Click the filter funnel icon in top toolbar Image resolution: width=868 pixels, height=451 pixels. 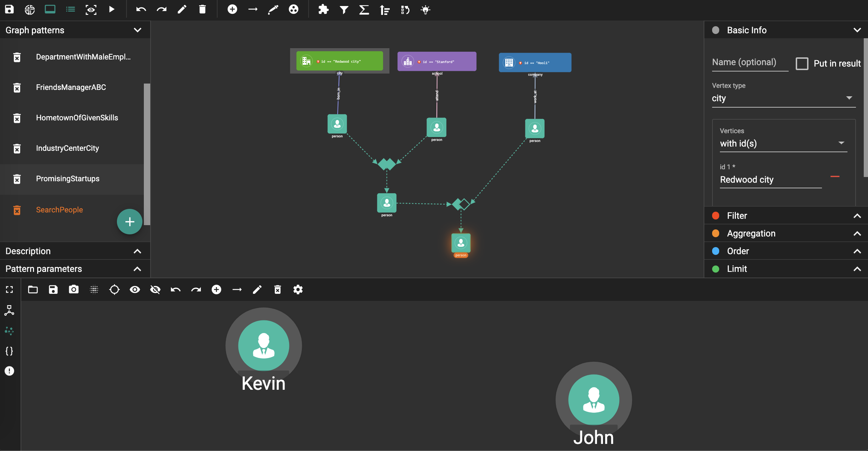(344, 10)
